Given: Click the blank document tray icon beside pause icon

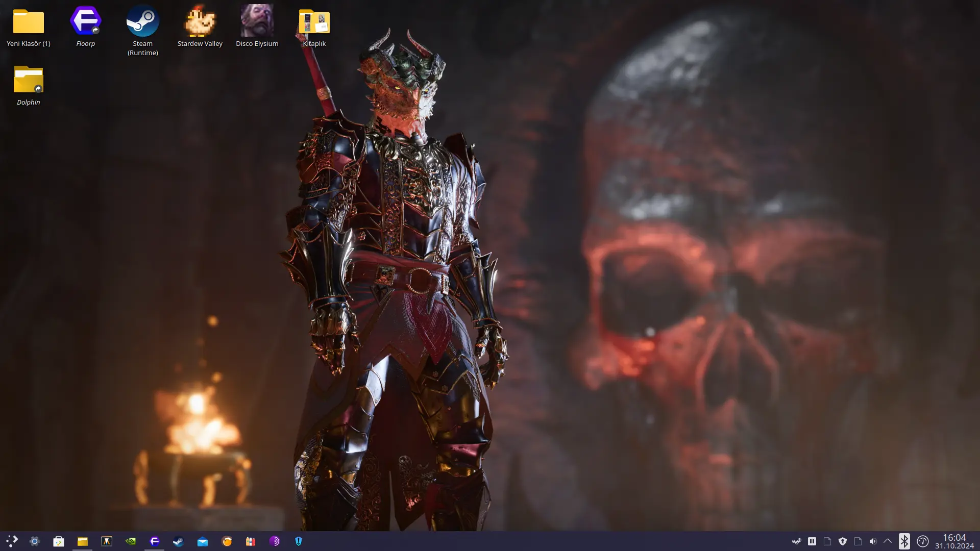Looking at the screenshot, I should 827,541.
